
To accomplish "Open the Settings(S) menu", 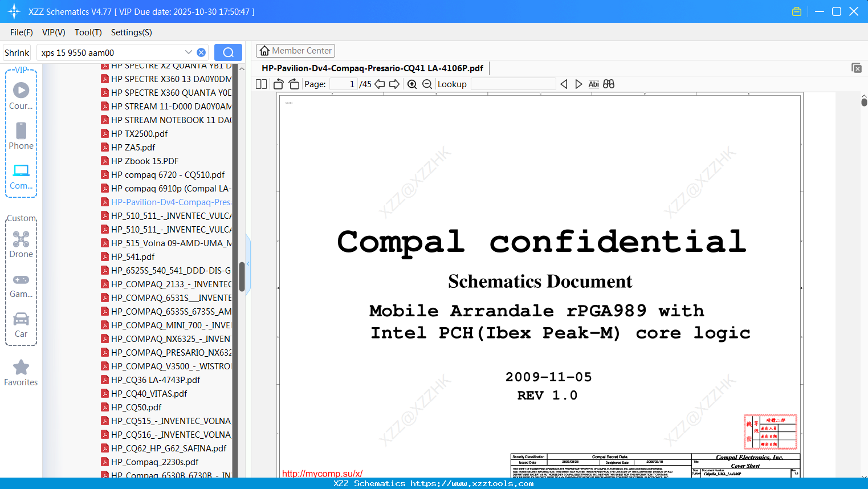I will pos(132,32).
